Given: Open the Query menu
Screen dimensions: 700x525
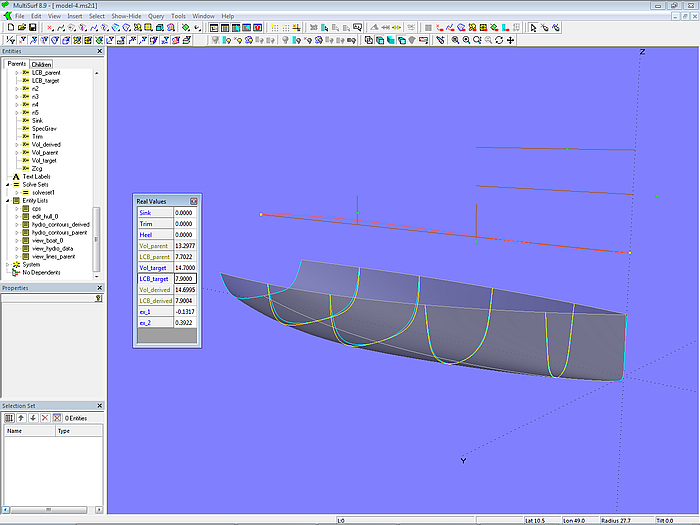Looking at the screenshot, I should pos(156,16).
